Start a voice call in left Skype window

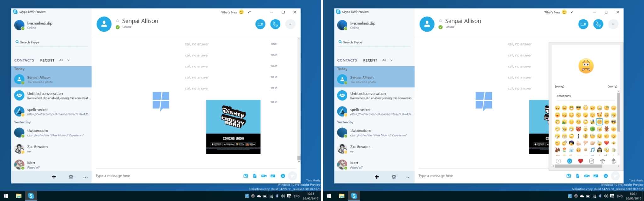point(275,24)
